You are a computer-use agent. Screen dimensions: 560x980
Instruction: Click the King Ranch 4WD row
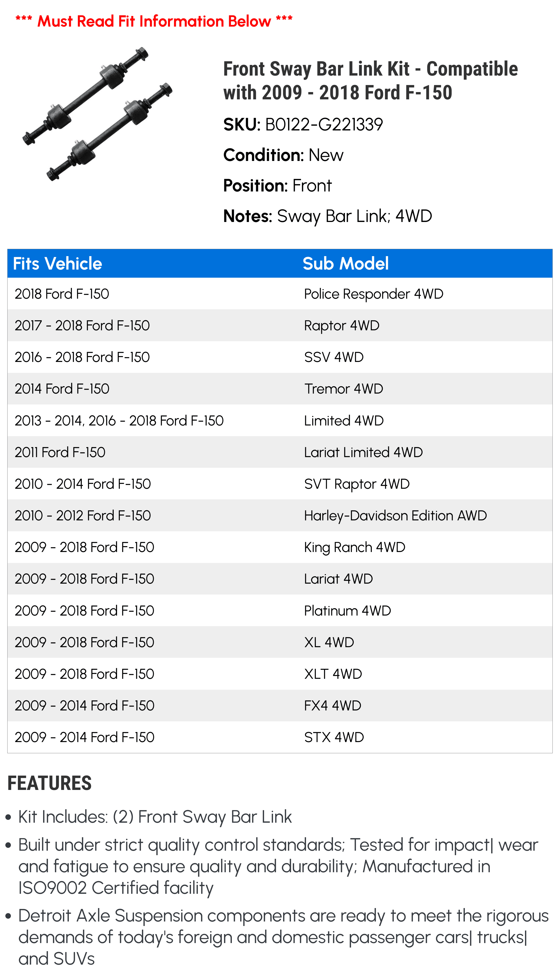tap(280, 547)
